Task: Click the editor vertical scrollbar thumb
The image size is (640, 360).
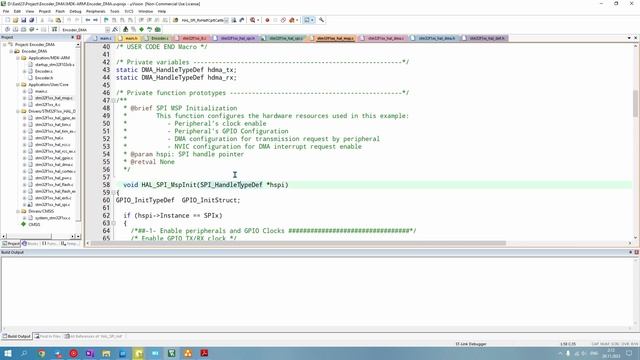Action: 635,103
